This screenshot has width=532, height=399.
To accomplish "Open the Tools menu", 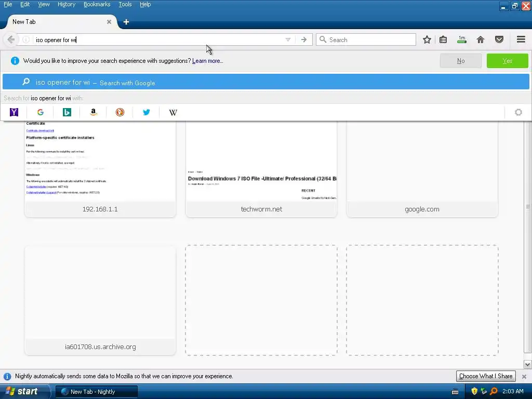I will point(125,4).
